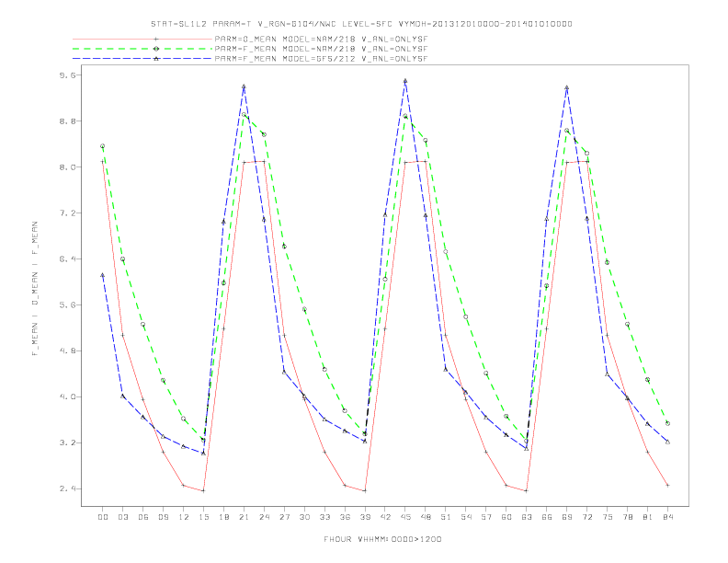Click the x-axis tick label 72
728x563 pixels.
(586, 517)
